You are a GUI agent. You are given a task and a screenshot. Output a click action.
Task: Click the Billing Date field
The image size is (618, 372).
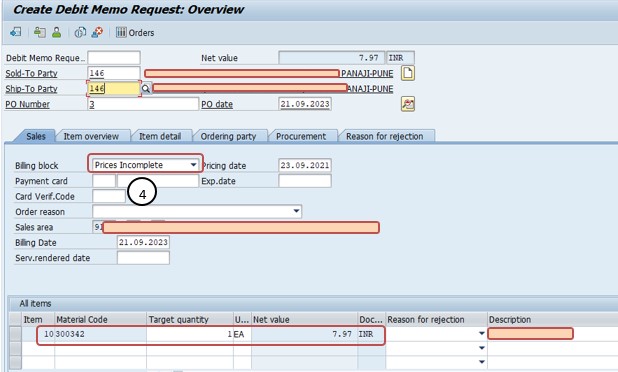(x=143, y=242)
